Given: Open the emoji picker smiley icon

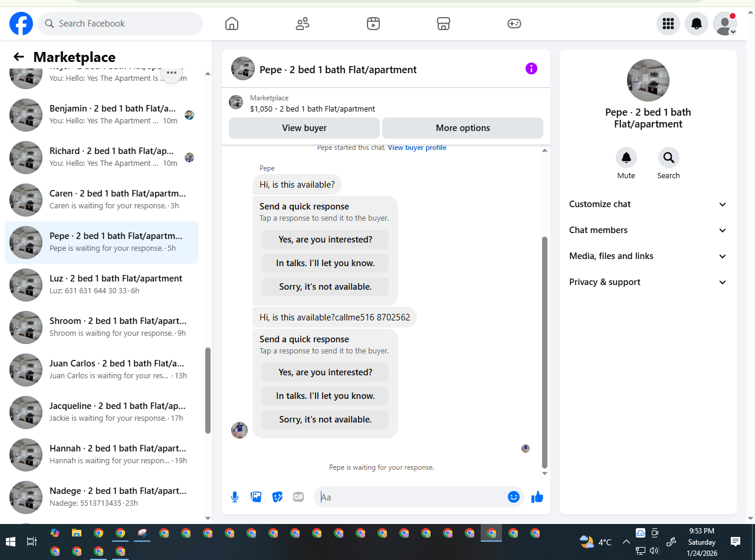Looking at the screenshot, I should (514, 497).
